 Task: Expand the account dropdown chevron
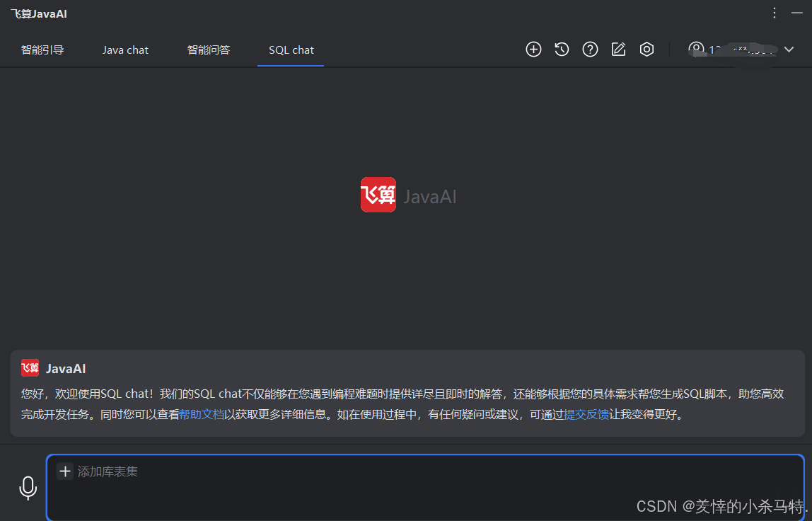pos(789,50)
